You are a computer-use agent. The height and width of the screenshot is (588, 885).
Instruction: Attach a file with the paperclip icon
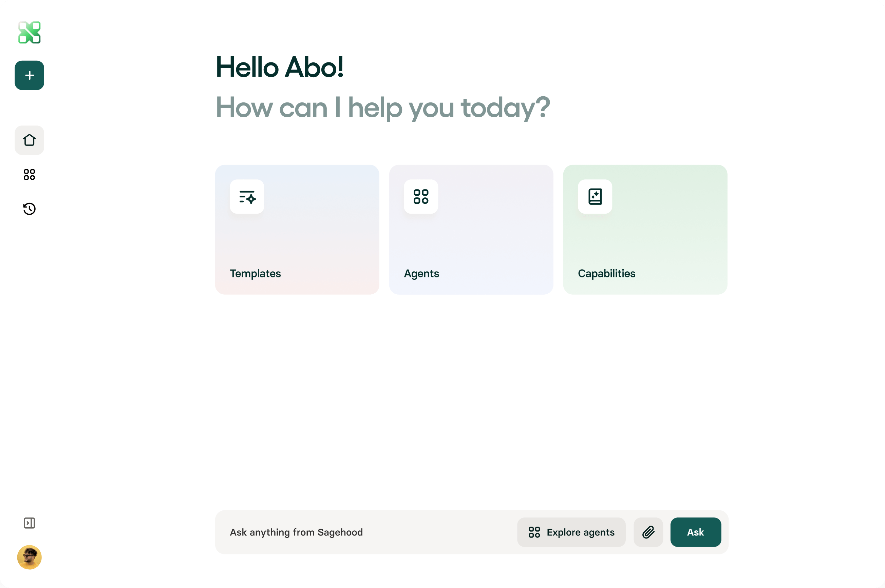tap(648, 532)
